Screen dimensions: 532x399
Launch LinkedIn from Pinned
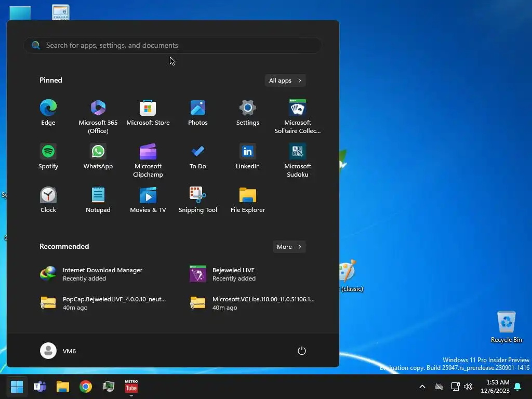[x=248, y=156]
